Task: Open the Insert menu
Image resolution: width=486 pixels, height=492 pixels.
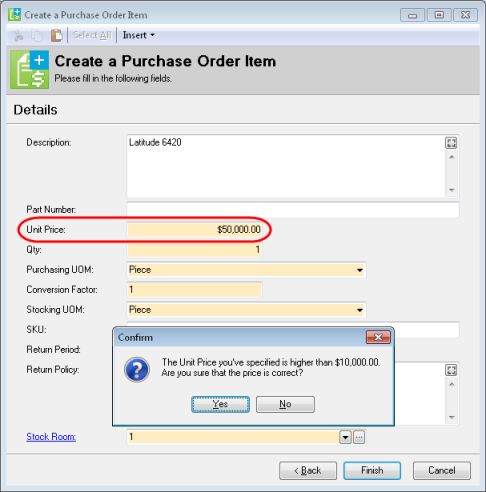Action: [x=138, y=35]
